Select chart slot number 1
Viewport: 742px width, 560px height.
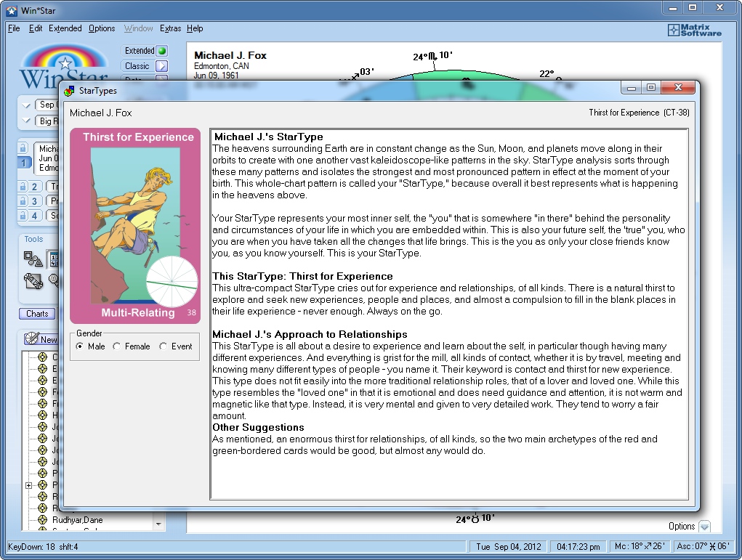[24, 163]
